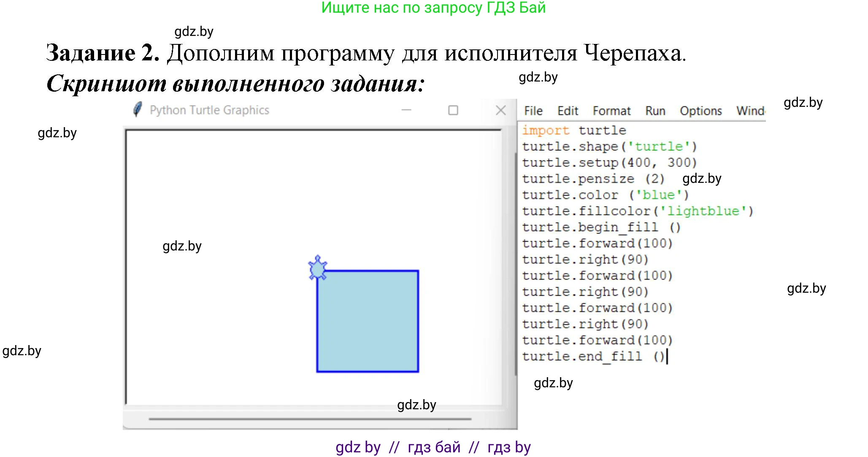This screenshot has height=457, width=868.
Task: Click the turtle.fillcolor('lightblue') code line
Action: click(x=637, y=211)
